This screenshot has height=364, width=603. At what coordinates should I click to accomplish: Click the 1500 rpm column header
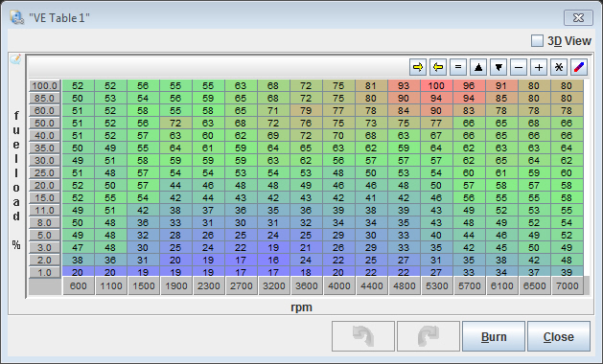(144, 286)
